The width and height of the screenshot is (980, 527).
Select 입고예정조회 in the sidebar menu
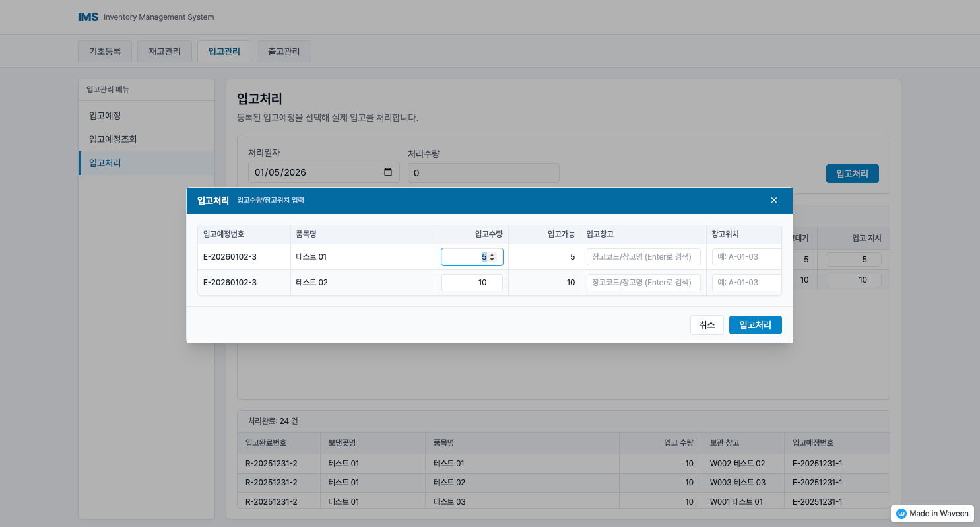click(x=113, y=139)
